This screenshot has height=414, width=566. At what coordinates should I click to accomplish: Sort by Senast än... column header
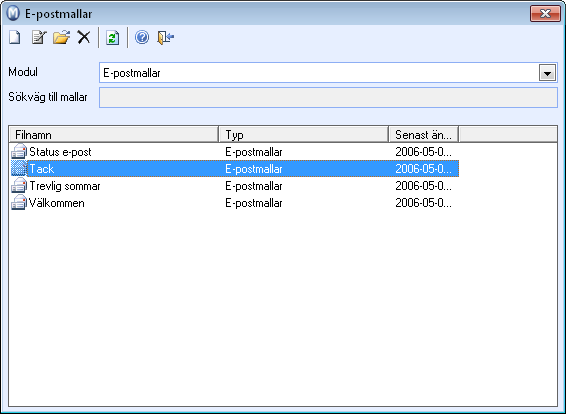424,135
